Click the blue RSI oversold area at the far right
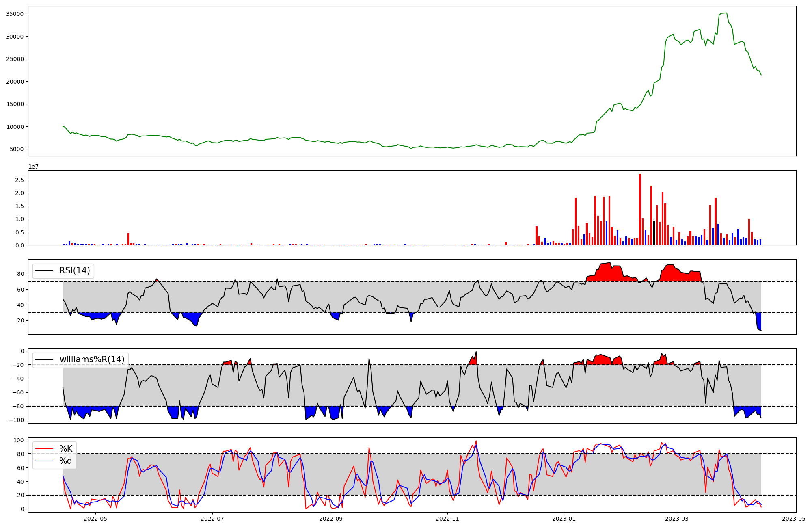This screenshot has width=812, height=528. click(758, 320)
